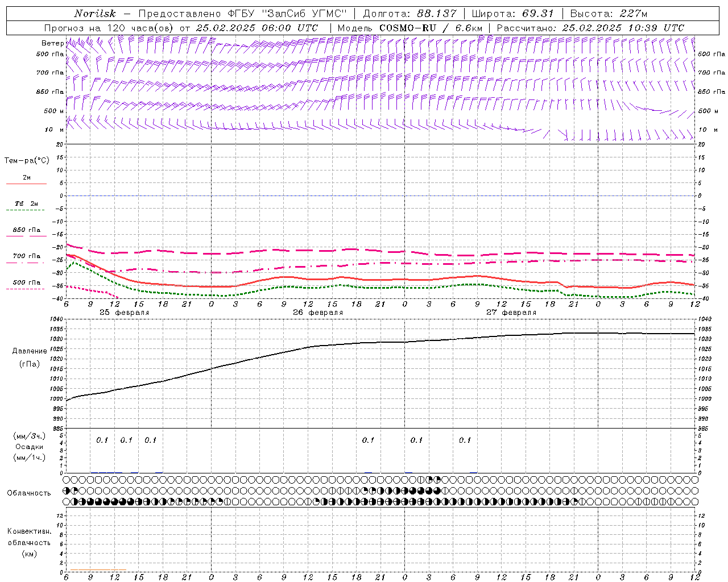Click the Модель COSMO-RU / 6.6км label

click(x=410, y=28)
